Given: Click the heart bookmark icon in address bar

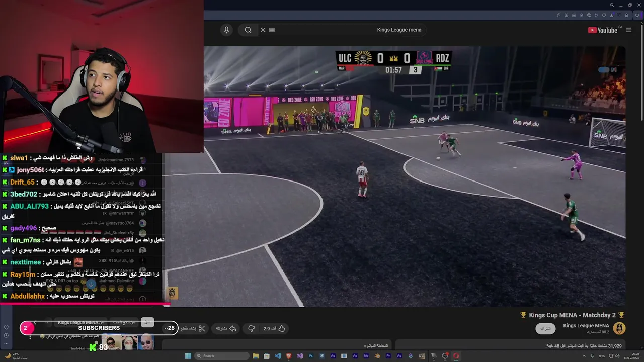Looking at the screenshot, I should pos(604,15).
